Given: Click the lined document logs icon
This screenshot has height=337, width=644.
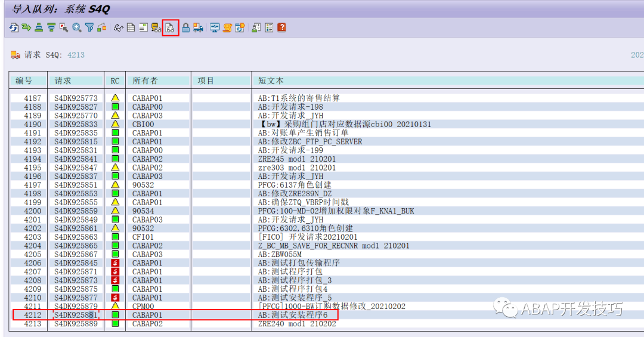Looking at the screenshot, I should coord(131,27).
